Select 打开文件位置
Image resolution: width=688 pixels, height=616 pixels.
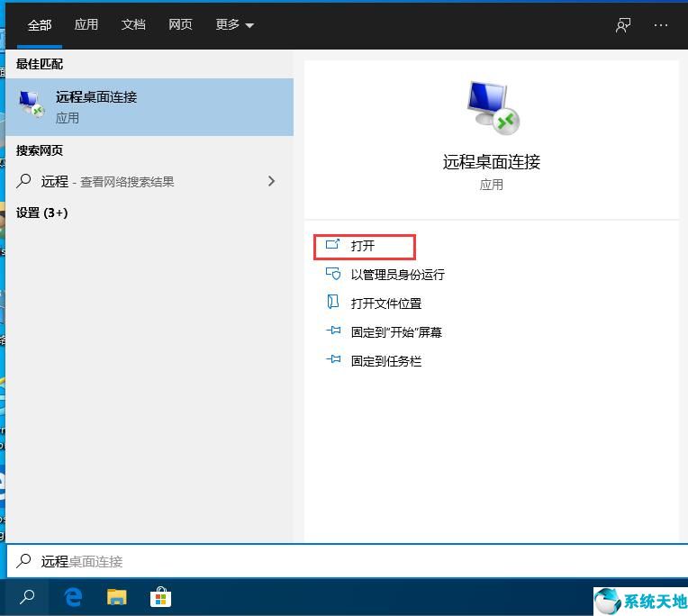point(386,303)
